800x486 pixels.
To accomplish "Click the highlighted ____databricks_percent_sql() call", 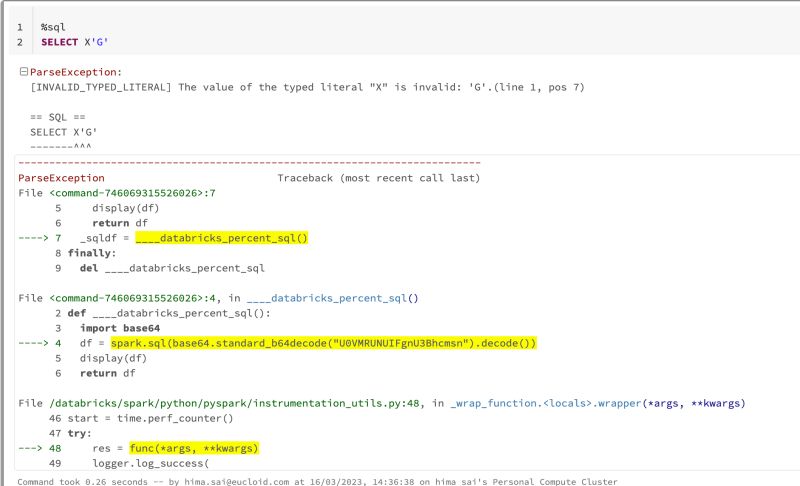I will 221,238.
